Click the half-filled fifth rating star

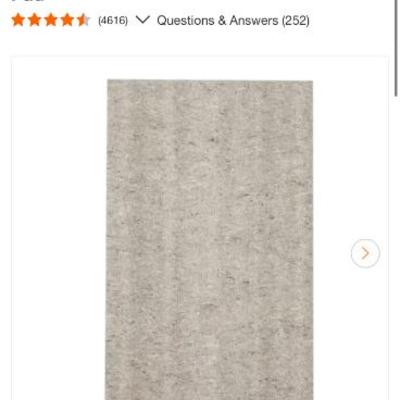[x=83, y=20]
